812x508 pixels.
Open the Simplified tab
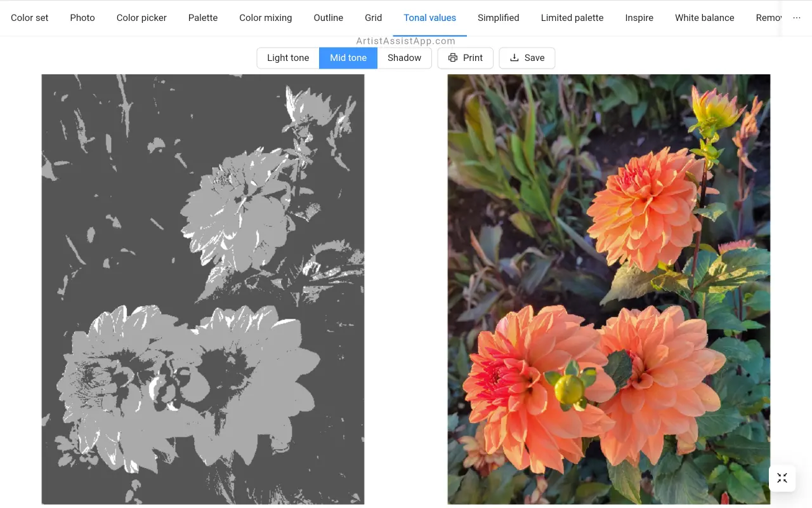(499, 18)
